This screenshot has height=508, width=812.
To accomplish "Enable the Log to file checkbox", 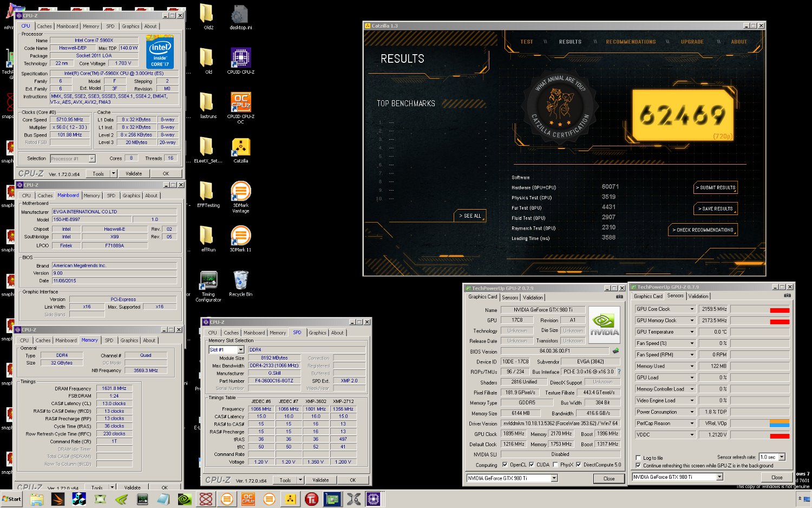I will click(638, 458).
